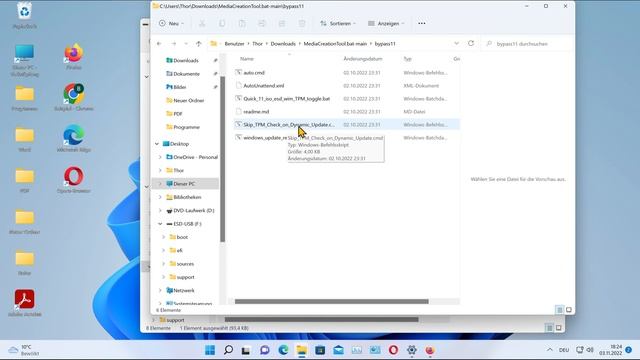Open taskbar Search
The height and width of the screenshot is (360, 640).
pos(229,350)
